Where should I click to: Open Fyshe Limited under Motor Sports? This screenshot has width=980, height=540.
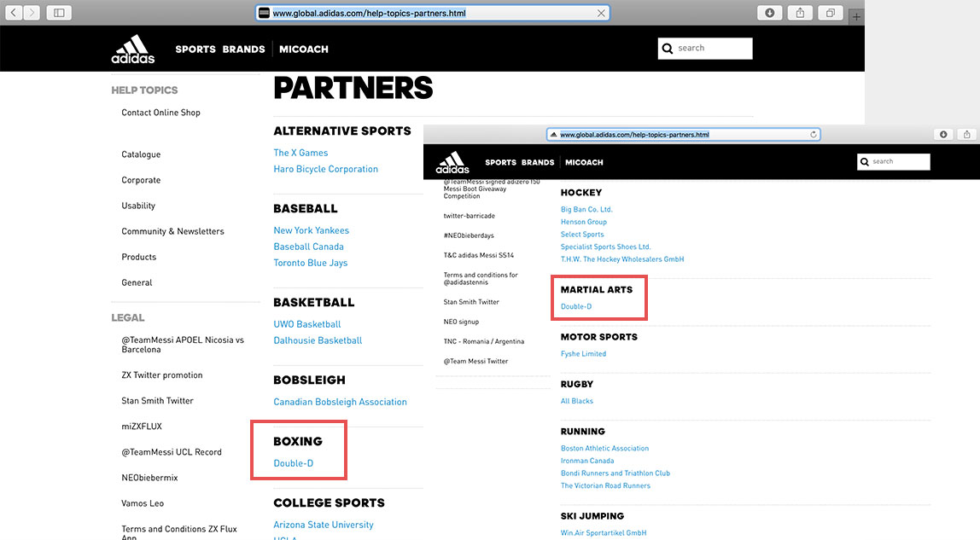583,354
